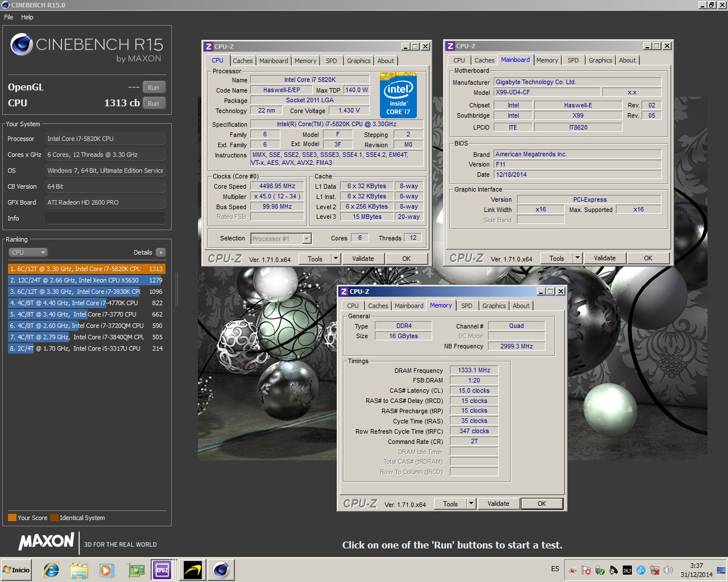Click the Show Desktop icon beside the clock
The width and height of the screenshot is (728, 582).
point(721,570)
